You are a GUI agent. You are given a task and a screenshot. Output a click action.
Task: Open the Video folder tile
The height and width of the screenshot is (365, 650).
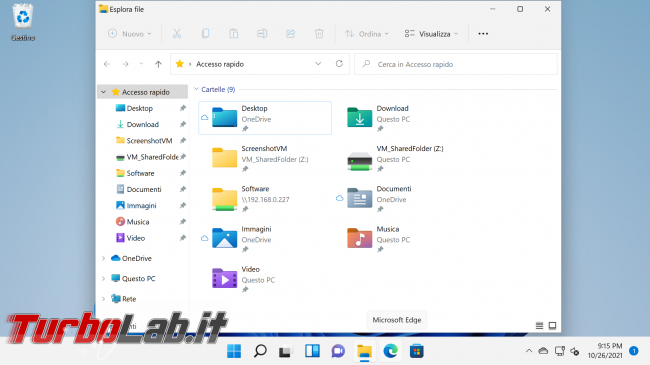click(x=264, y=279)
